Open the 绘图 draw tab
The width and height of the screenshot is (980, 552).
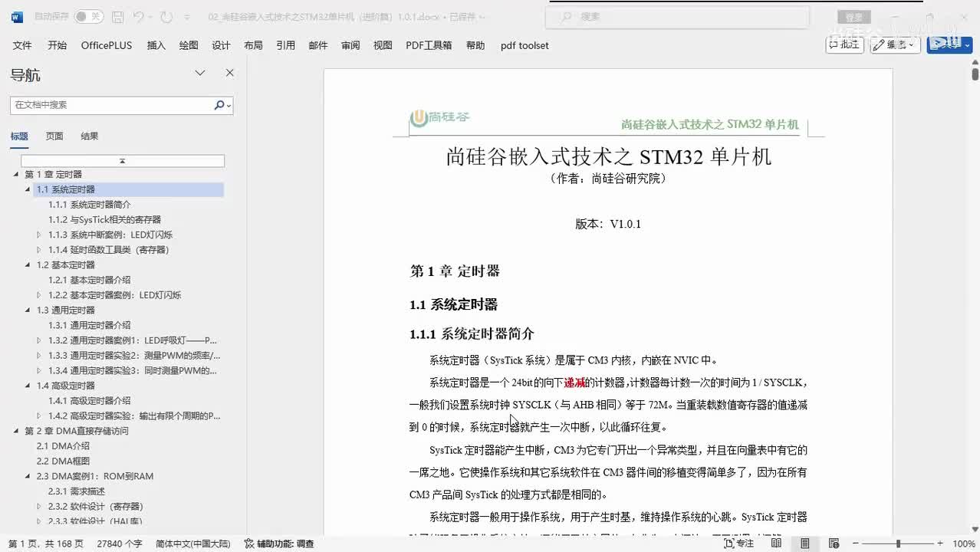point(189,45)
